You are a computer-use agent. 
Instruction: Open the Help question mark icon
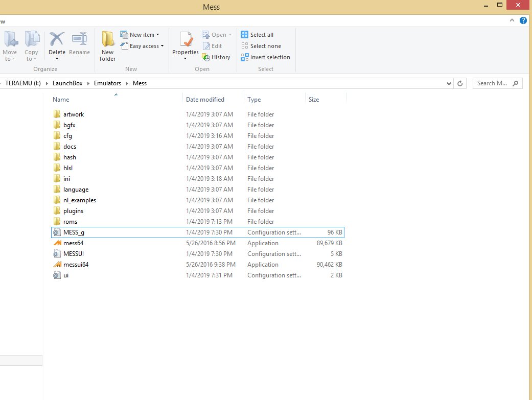pos(523,21)
